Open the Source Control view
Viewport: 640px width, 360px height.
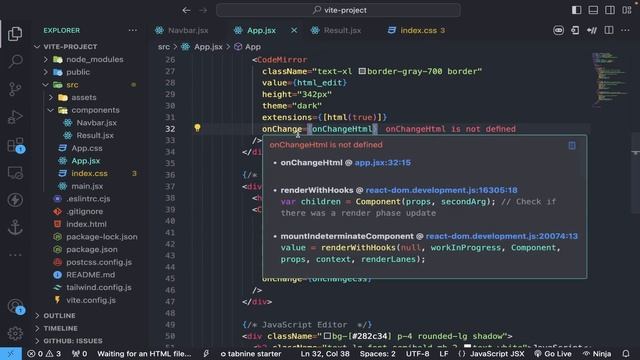(15, 89)
